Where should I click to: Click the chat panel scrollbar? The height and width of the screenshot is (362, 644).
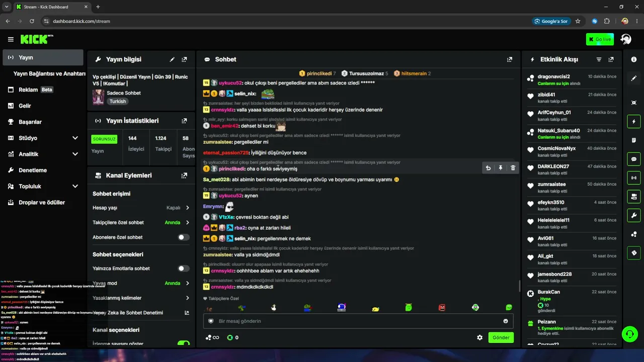point(519,286)
